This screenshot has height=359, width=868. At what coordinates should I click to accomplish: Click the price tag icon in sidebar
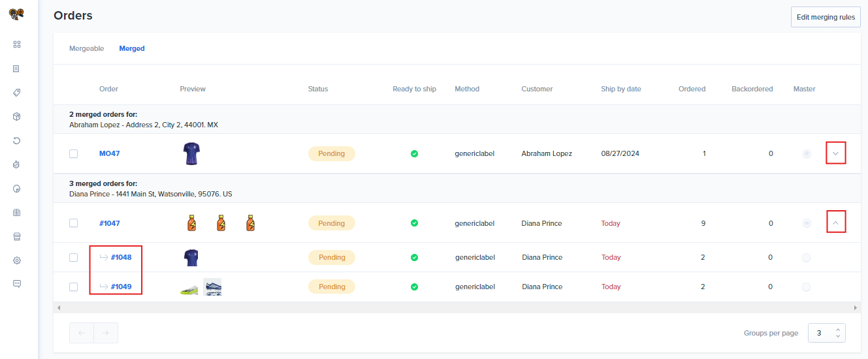(x=17, y=93)
